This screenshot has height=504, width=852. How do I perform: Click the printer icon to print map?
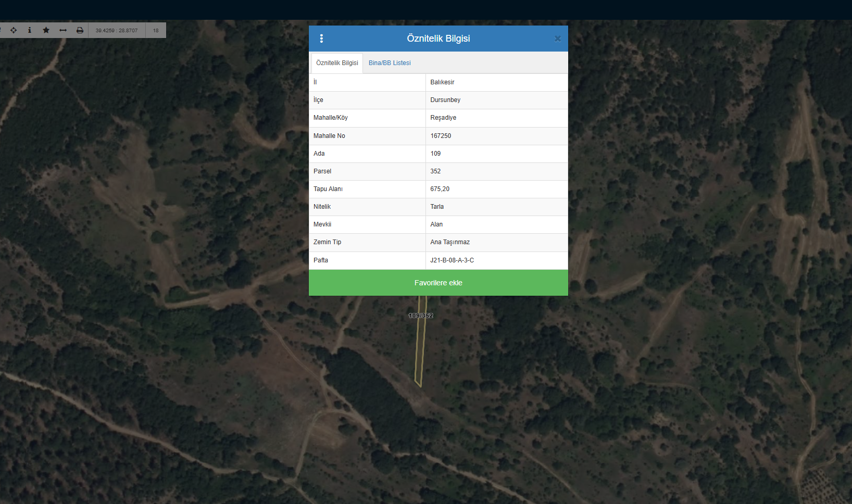click(80, 30)
